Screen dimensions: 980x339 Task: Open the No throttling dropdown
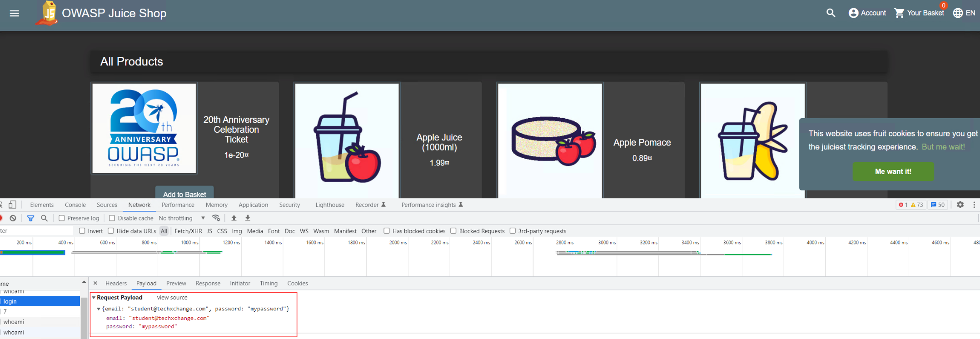pyautogui.click(x=182, y=218)
